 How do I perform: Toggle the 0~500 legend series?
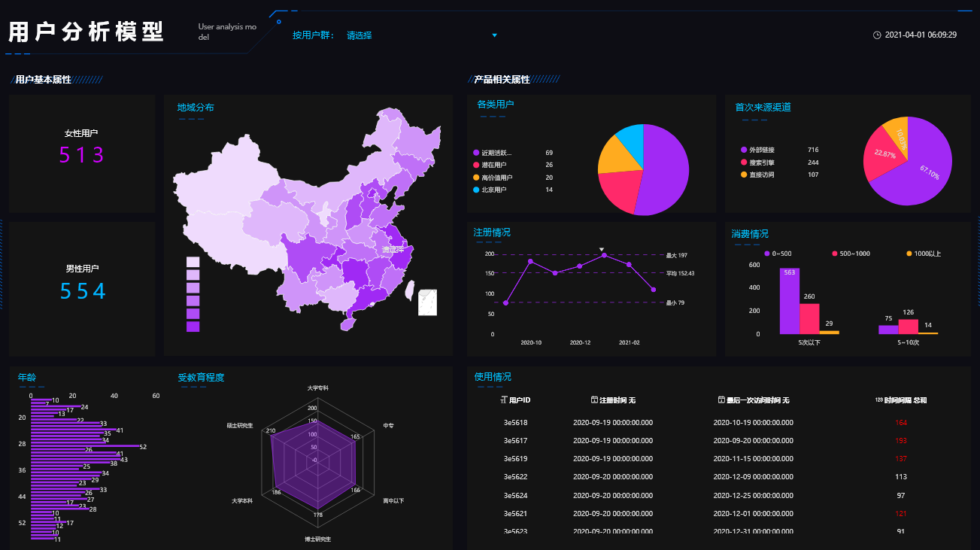[778, 254]
